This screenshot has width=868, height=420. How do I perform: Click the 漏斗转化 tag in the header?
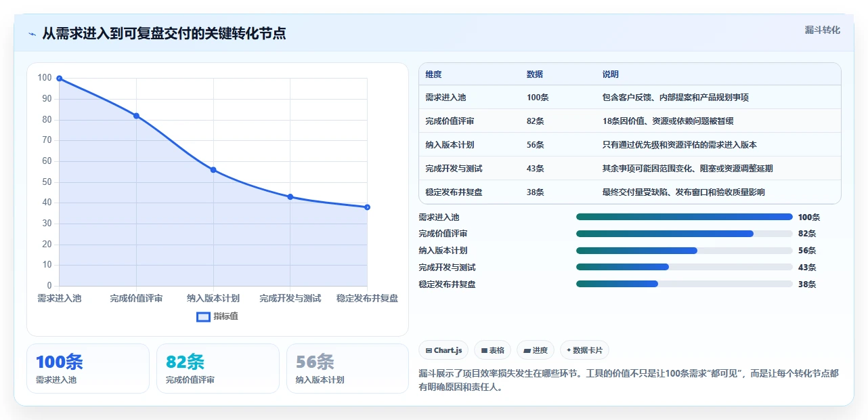point(823,30)
